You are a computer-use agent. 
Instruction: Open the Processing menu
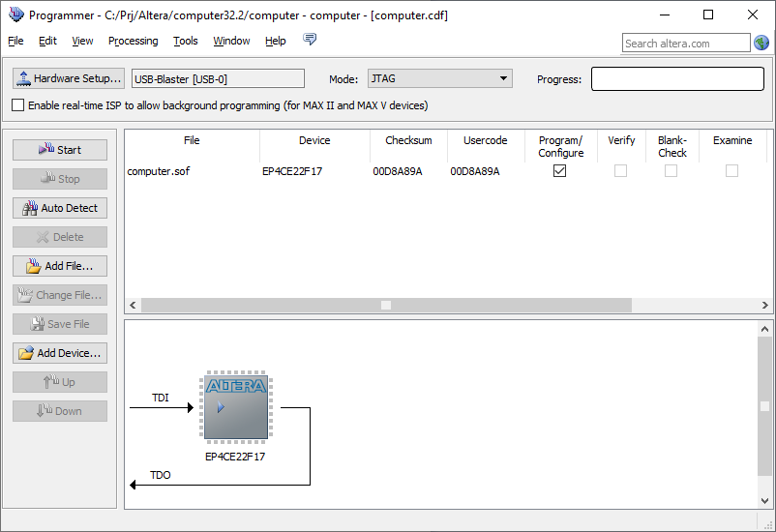(134, 41)
